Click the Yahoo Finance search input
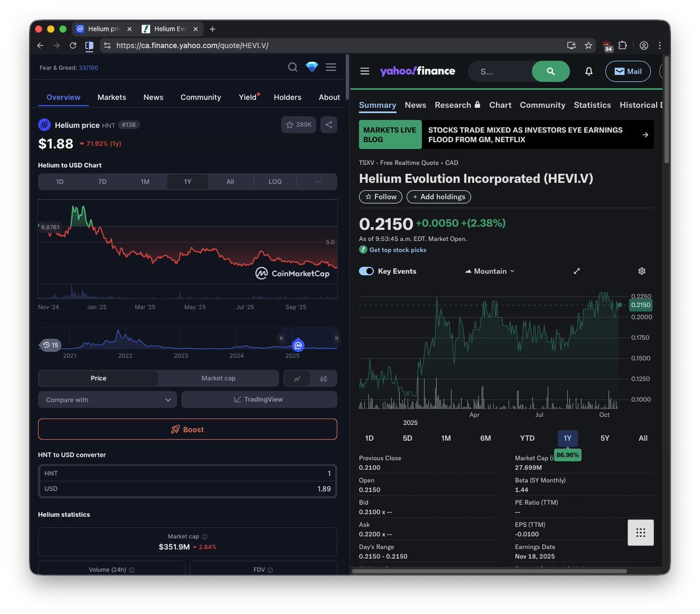The height and width of the screenshot is (614, 700). (x=500, y=71)
